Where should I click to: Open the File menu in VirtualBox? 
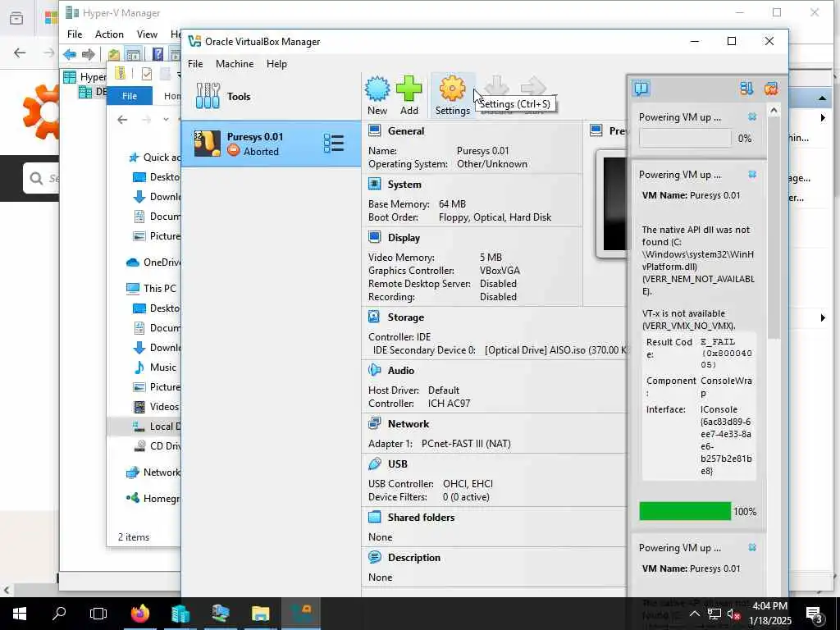tap(195, 64)
